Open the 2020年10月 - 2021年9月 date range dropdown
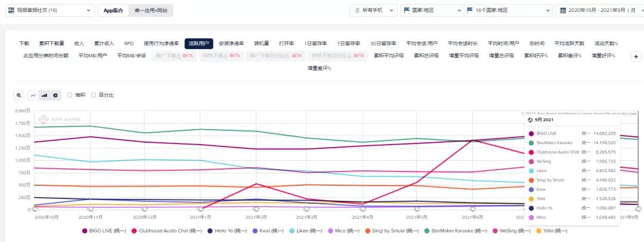644x242 pixels. [600, 10]
